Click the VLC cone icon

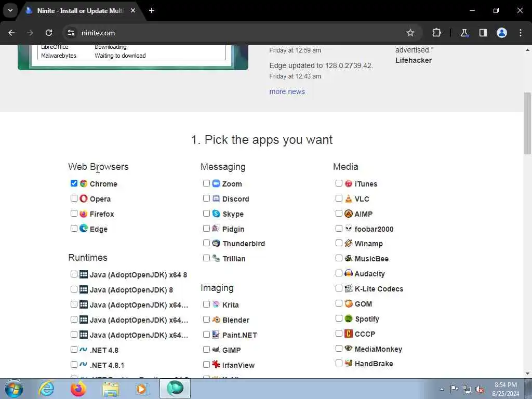349,198
